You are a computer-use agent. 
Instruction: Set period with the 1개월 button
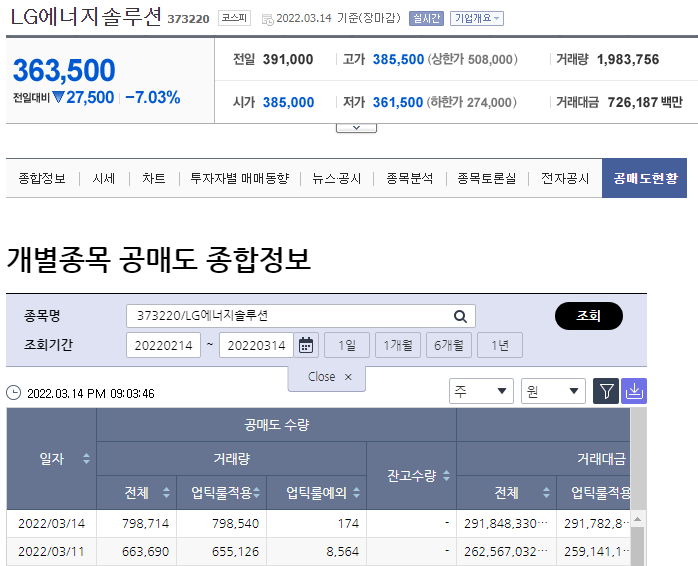(x=398, y=345)
